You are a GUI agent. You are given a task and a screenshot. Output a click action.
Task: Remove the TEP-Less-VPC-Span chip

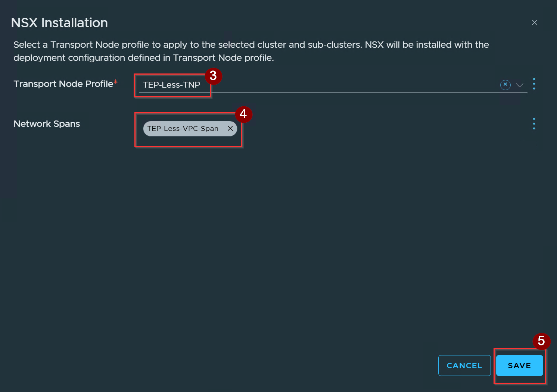(230, 128)
